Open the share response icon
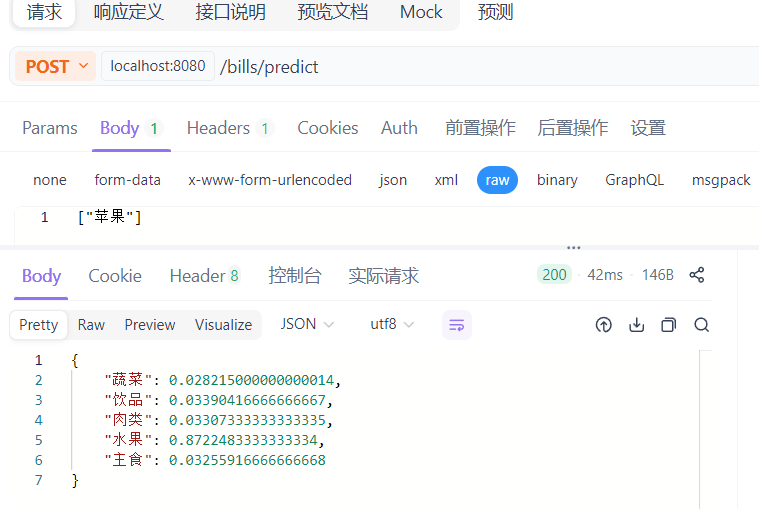This screenshot has height=509, width=759. point(697,275)
